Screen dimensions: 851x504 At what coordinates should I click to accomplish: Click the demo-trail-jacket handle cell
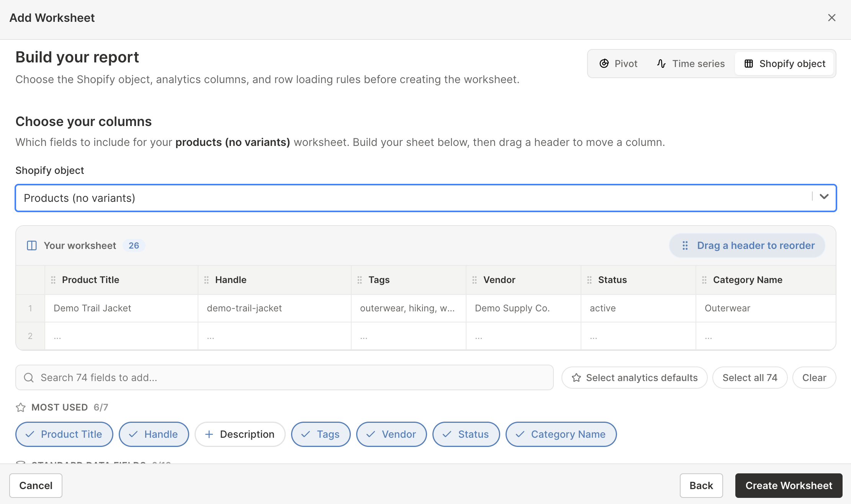275,308
